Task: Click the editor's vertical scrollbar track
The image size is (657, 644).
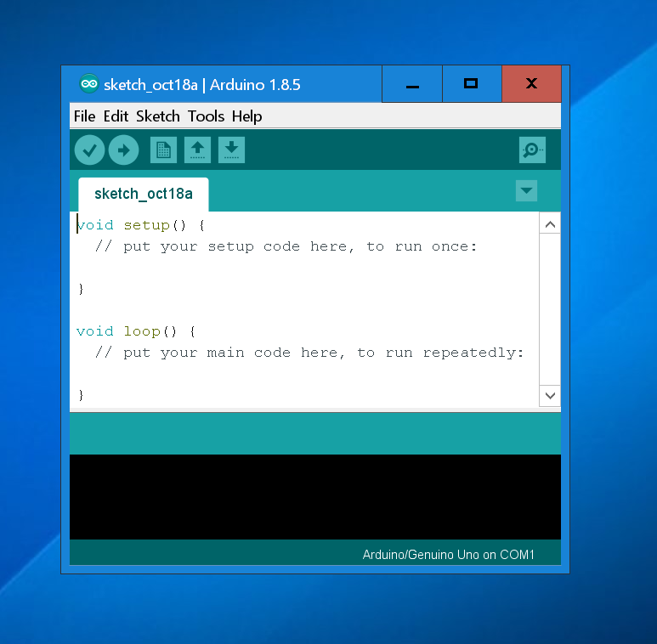Action: point(550,310)
